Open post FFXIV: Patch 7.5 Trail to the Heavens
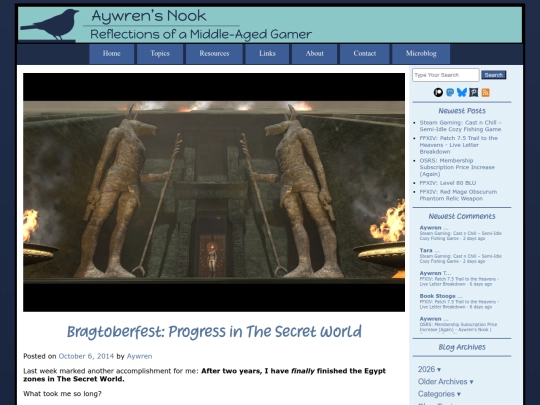The width and height of the screenshot is (540, 405). point(458,145)
